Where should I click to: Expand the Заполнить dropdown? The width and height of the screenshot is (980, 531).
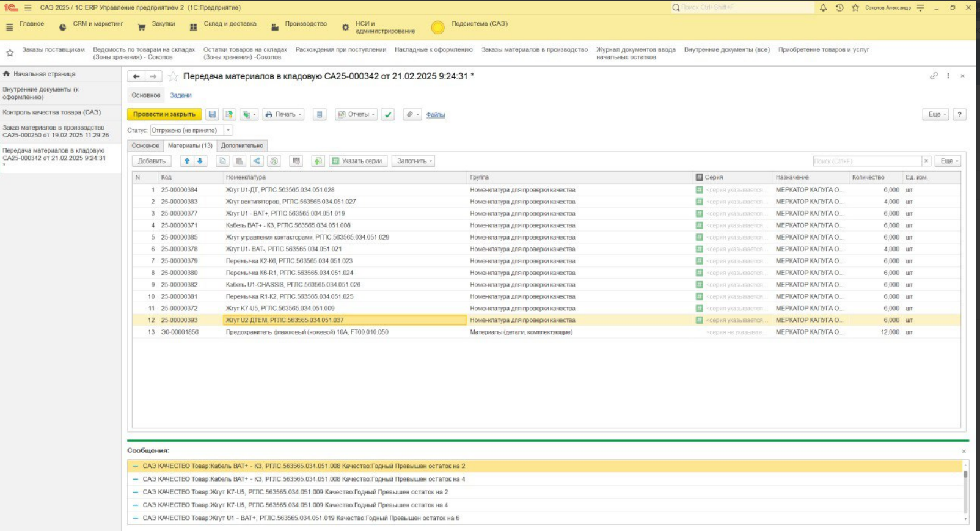click(x=414, y=161)
